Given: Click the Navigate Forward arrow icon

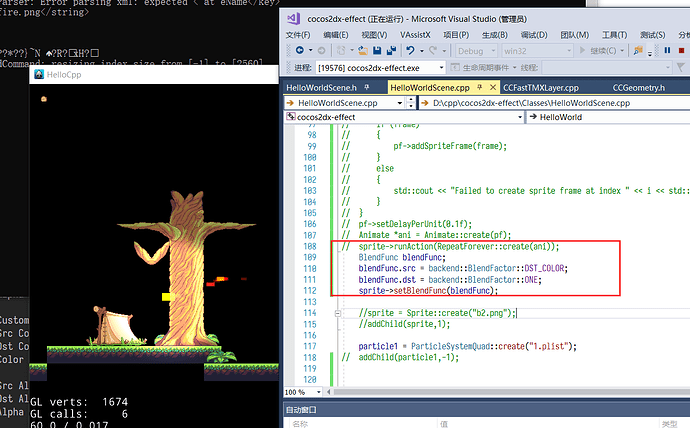Looking at the screenshot, I should [322, 51].
